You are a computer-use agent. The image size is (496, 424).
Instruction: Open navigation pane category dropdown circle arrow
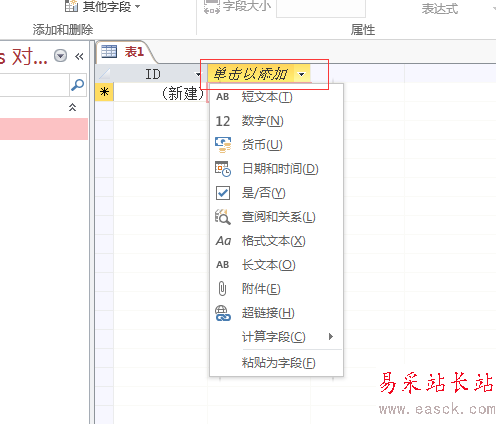(61, 56)
